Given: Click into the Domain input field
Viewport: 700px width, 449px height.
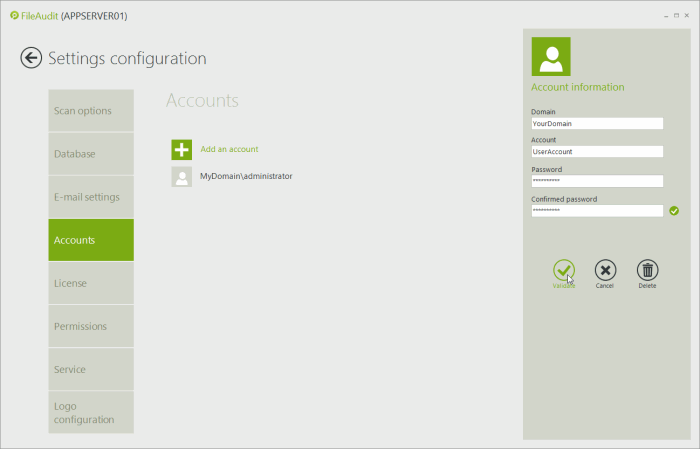Looking at the screenshot, I should 597,124.
